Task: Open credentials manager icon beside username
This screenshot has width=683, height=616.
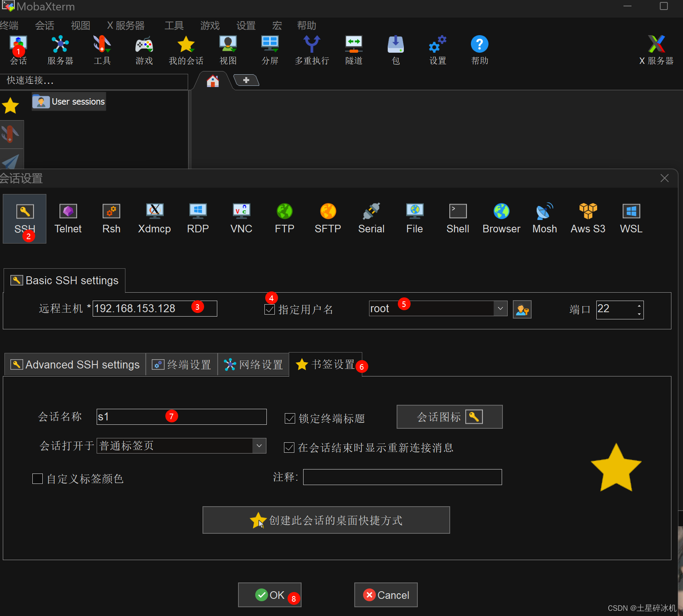Action: click(522, 309)
